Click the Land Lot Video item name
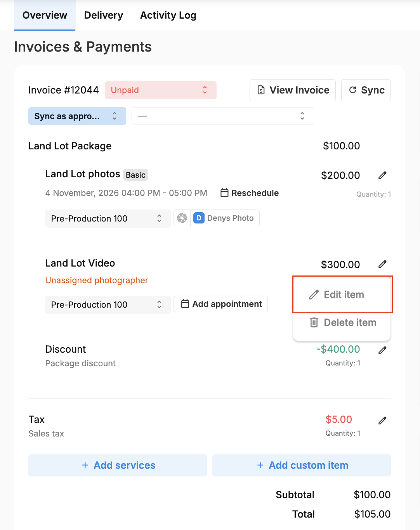 click(x=80, y=263)
